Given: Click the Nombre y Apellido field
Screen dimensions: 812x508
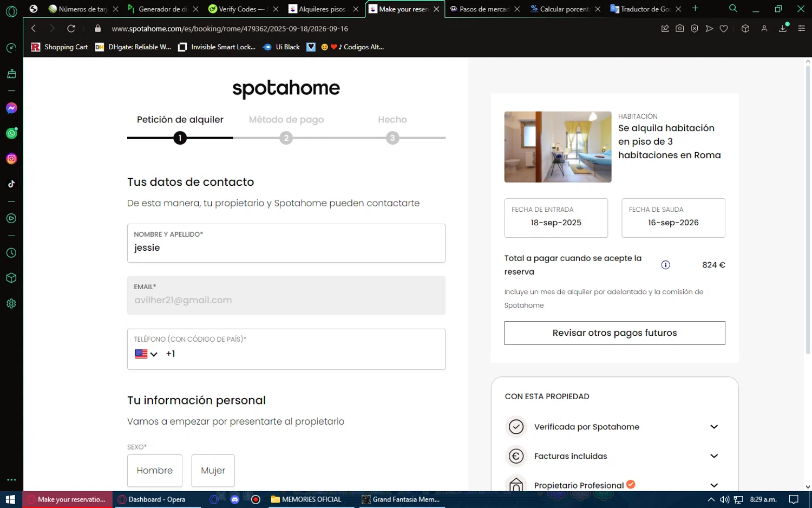Looking at the screenshot, I should (x=286, y=243).
